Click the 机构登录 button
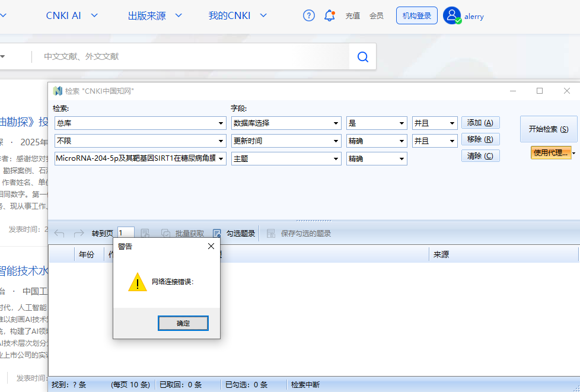 (417, 15)
